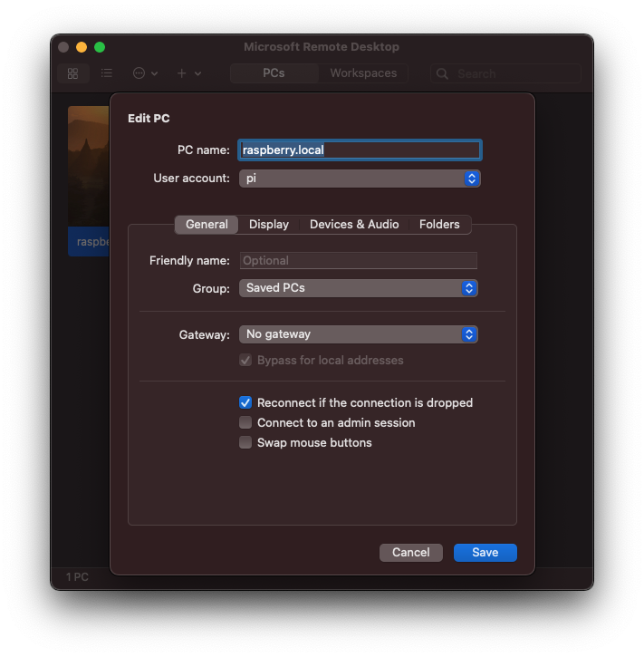Click the plus add icon
Viewport: 644px width, 657px height.
(x=182, y=73)
